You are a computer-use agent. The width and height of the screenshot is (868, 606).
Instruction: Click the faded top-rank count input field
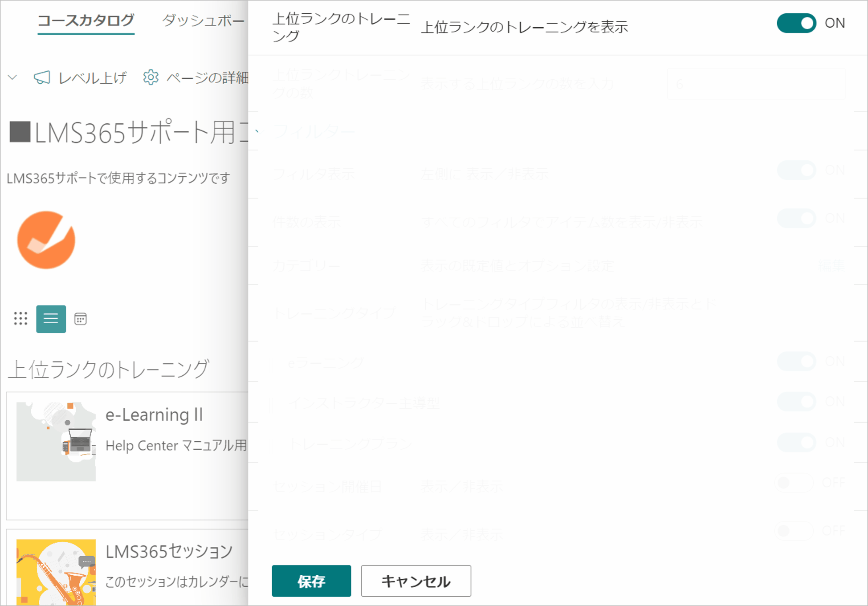click(x=756, y=84)
